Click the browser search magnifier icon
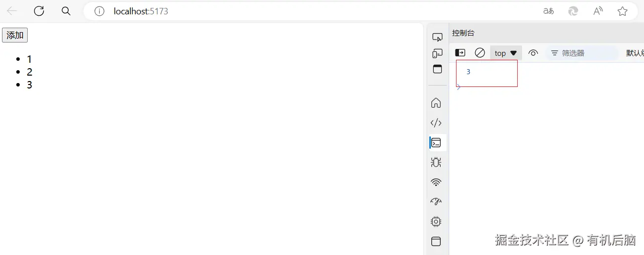The height and width of the screenshot is (255, 644). click(x=66, y=11)
